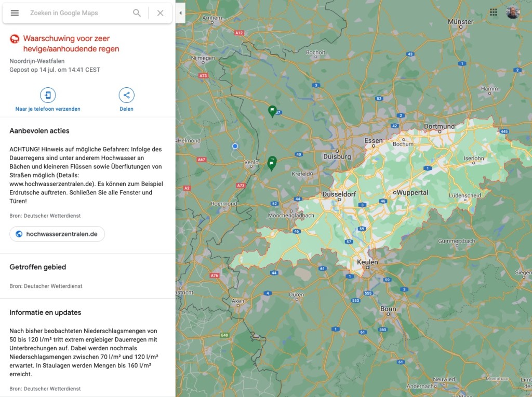This screenshot has height=397, width=532.
Task: Click the Münster city label
Action: [460, 22]
